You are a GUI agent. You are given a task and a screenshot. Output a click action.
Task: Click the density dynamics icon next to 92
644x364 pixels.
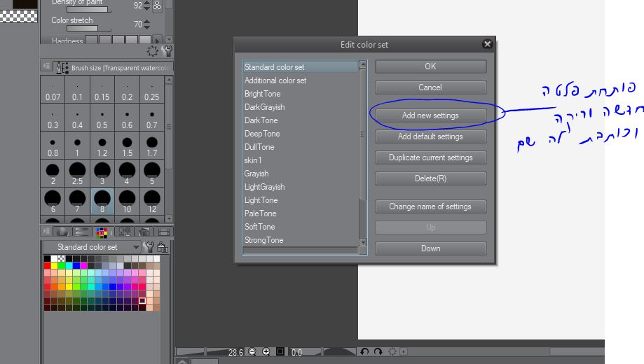tap(157, 6)
